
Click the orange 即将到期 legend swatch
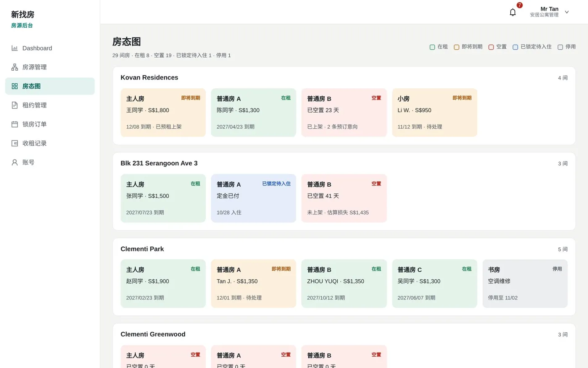click(x=457, y=47)
